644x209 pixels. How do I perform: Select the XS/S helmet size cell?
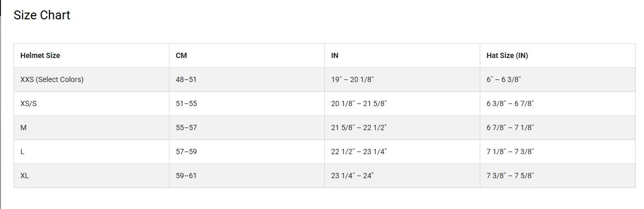pyautogui.click(x=29, y=103)
